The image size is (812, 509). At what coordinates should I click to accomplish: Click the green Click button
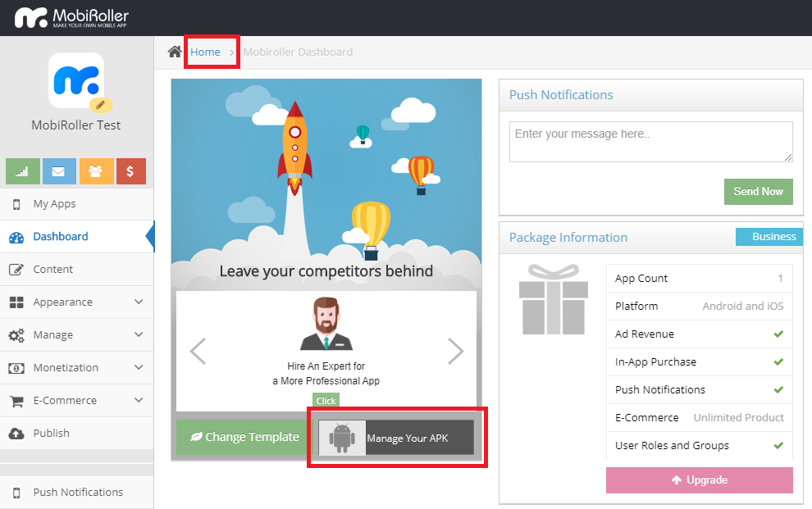[x=326, y=401]
